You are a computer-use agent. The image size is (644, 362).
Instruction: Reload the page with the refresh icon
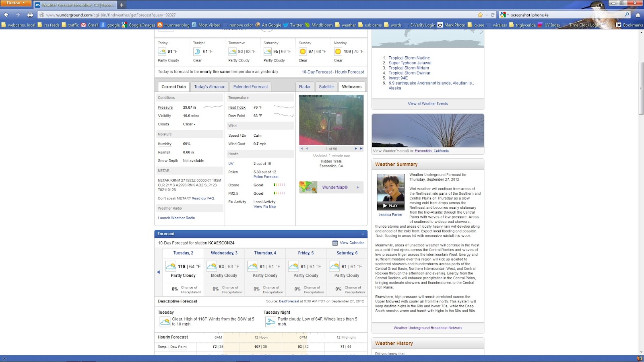coord(492,15)
